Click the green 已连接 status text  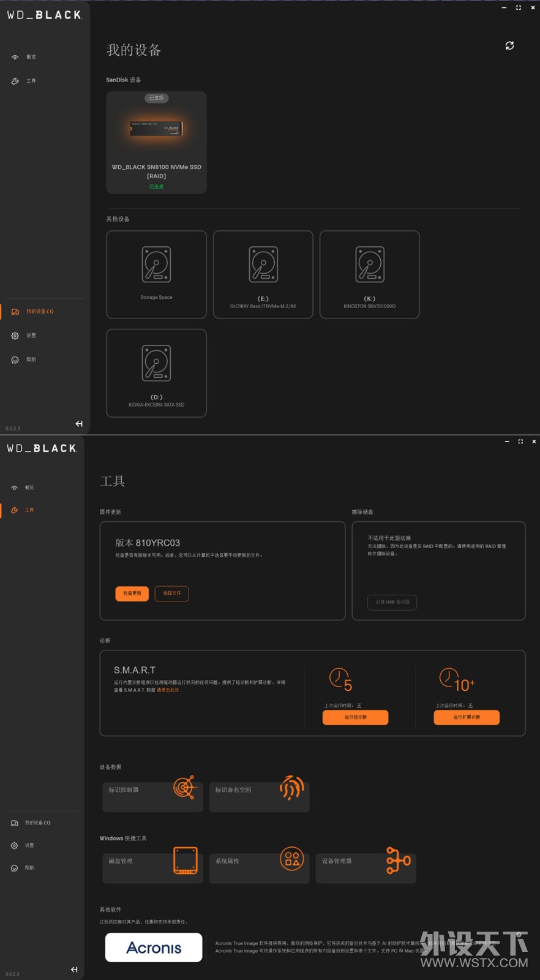click(x=156, y=187)
